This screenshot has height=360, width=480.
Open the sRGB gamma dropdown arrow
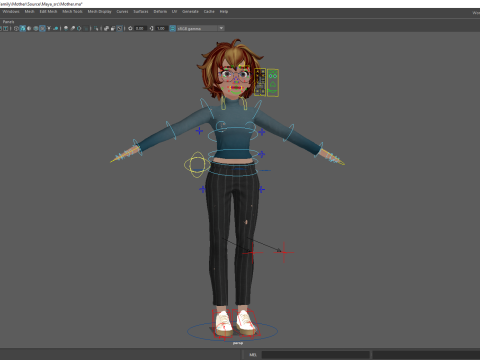[221, 28]
